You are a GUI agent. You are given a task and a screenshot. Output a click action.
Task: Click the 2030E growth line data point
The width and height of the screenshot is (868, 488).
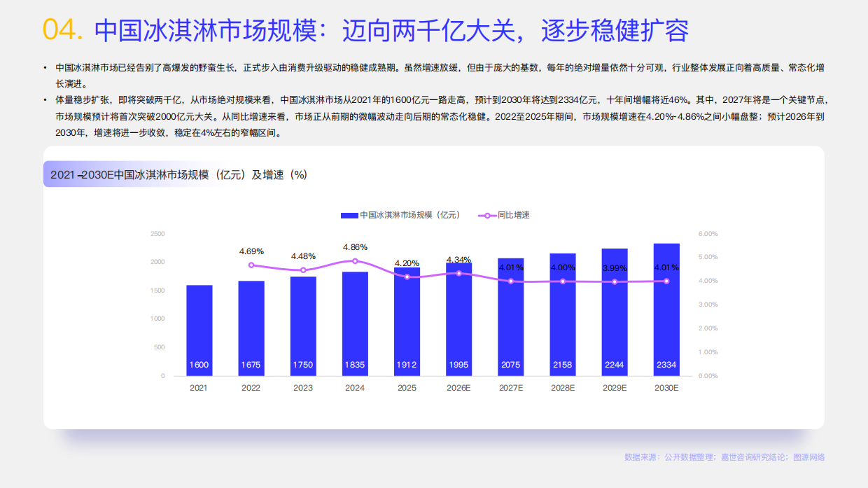[666, 281]
